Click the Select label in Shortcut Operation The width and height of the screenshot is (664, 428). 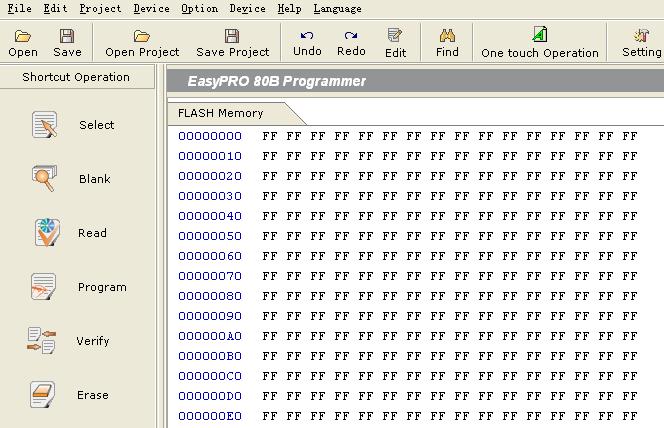[x=97, y=125]
